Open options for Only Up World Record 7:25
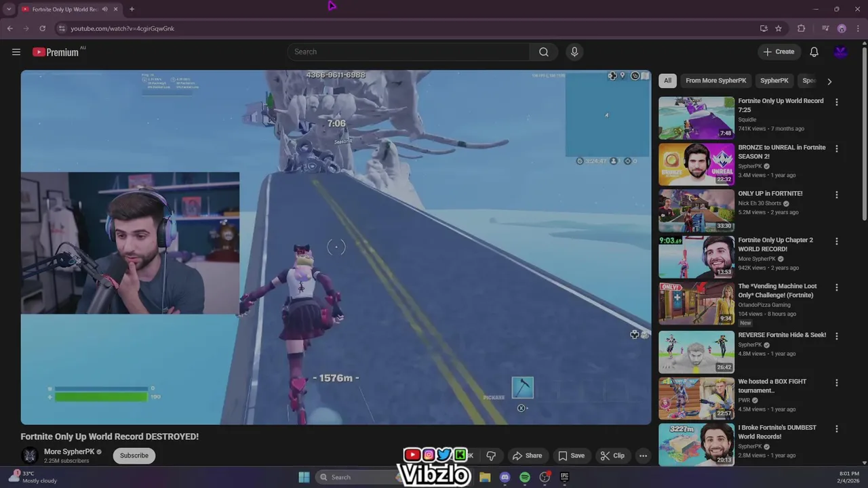The height and width of the screenshot is (488, 868). (x=836, y=102)
